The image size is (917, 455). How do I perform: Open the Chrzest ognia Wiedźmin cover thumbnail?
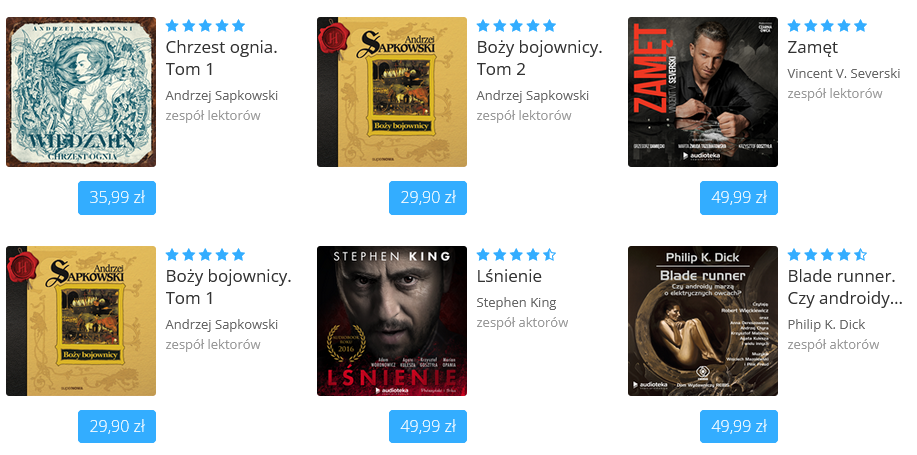pos(81,92)
